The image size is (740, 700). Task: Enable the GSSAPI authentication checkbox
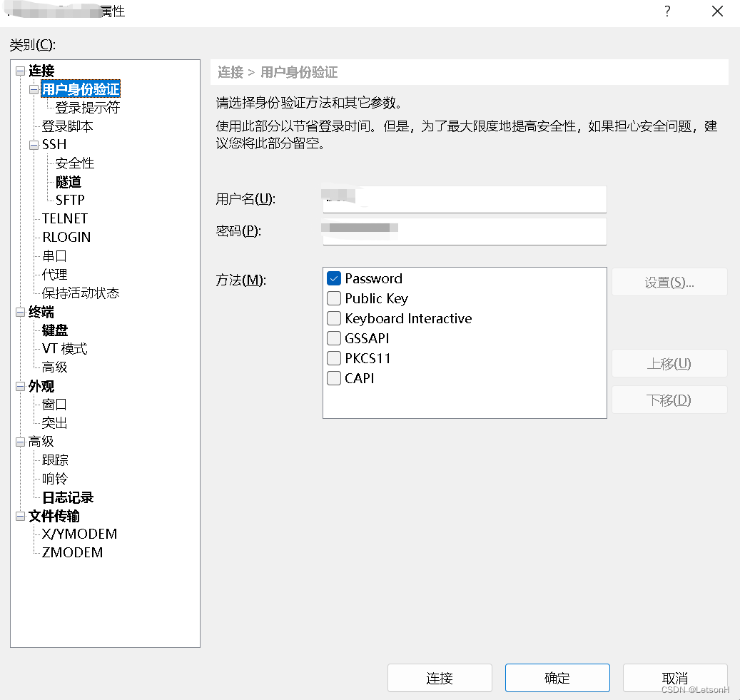pyautogui.click(x=333, y=338)
